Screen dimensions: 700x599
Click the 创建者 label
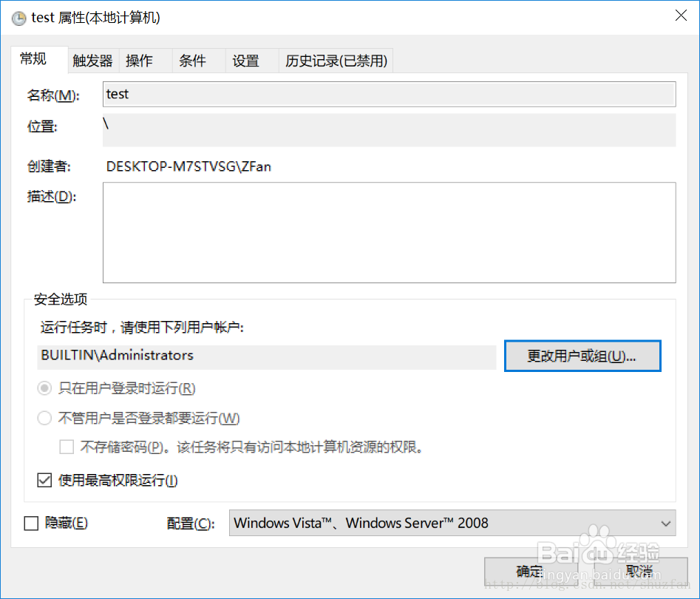pyautogui.click(x=49, y=166)
